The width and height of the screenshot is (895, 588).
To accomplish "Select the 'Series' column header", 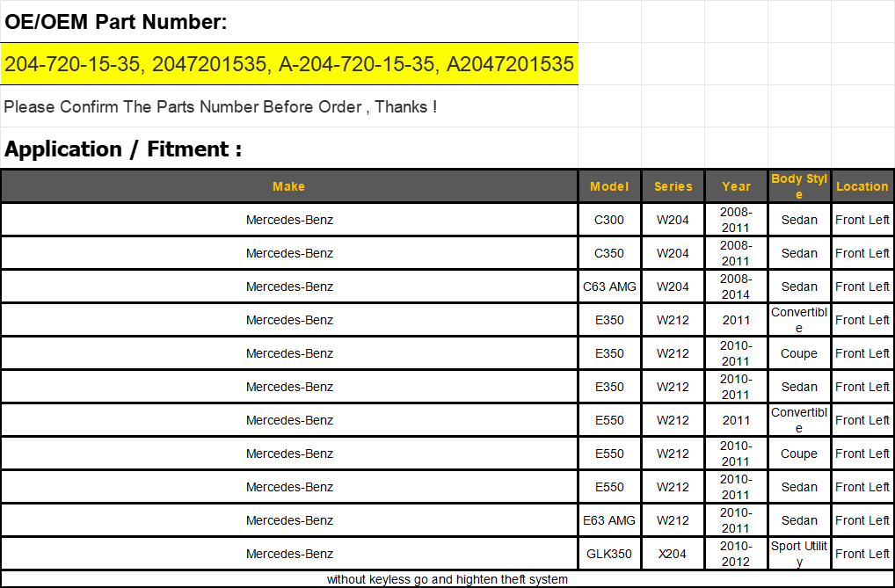I will click(x=673, y=186).
